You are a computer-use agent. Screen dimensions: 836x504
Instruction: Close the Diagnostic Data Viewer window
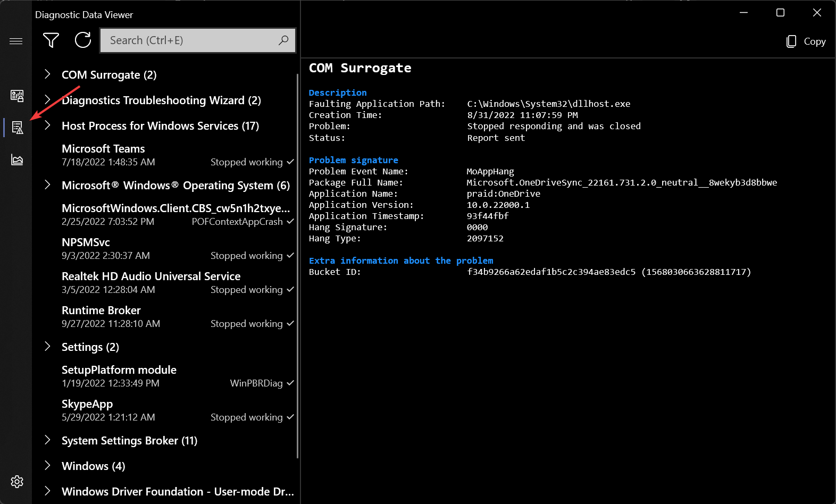click(817, 12)
